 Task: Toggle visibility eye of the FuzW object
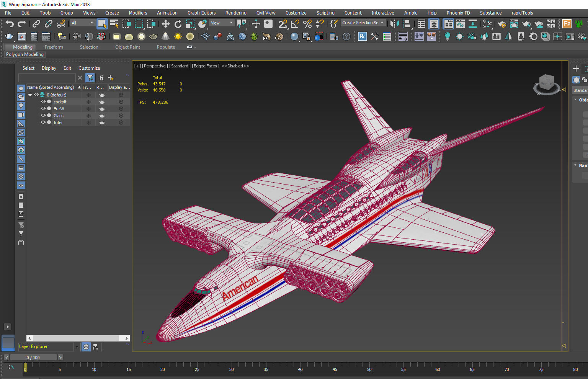coord(43,109)
